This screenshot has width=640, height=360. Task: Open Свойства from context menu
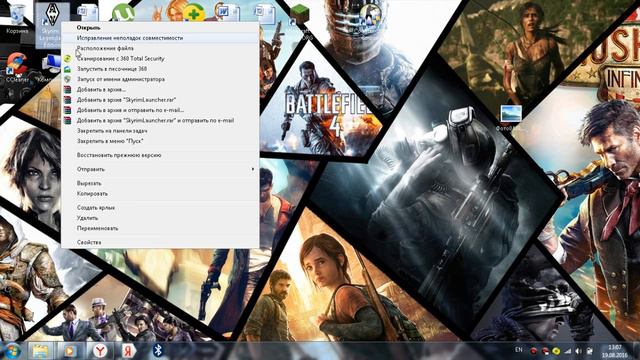pos(160,242)
